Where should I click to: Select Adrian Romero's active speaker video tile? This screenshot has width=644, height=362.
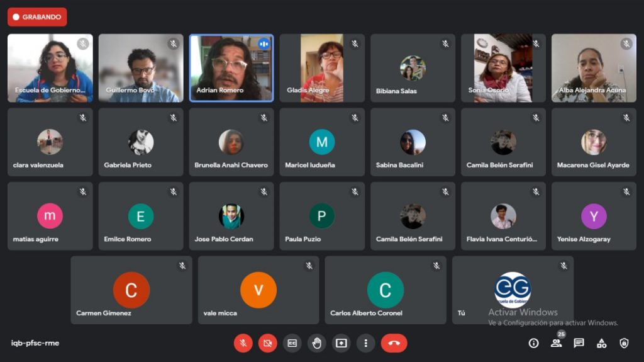pos(231,68)
